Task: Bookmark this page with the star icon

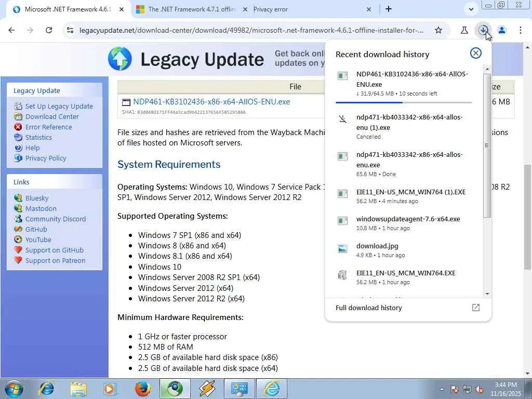Action: (438, 30)
